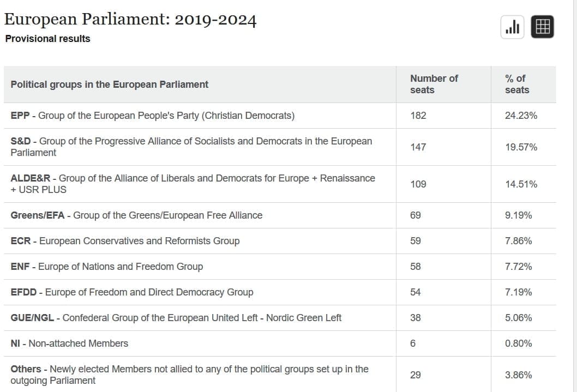Click the EFDD Direct Democracy Group row
This screenshot has width=577, height=392.
[132, 292]
